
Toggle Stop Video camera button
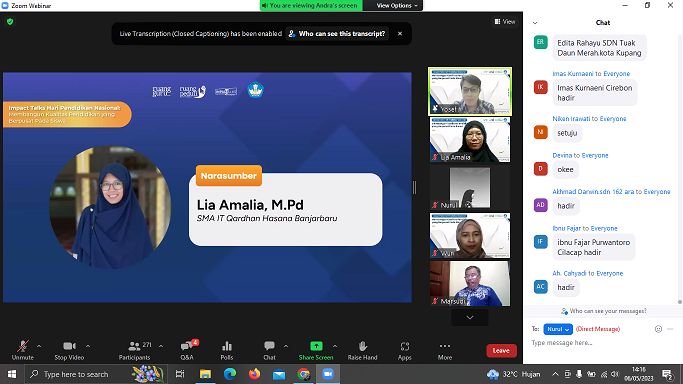69,350
